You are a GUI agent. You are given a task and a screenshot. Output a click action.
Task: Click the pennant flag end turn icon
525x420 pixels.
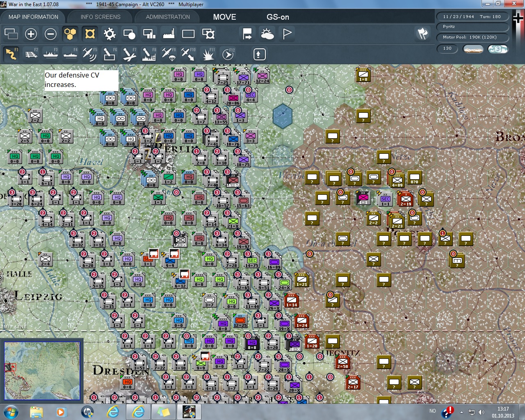point(287,34)
